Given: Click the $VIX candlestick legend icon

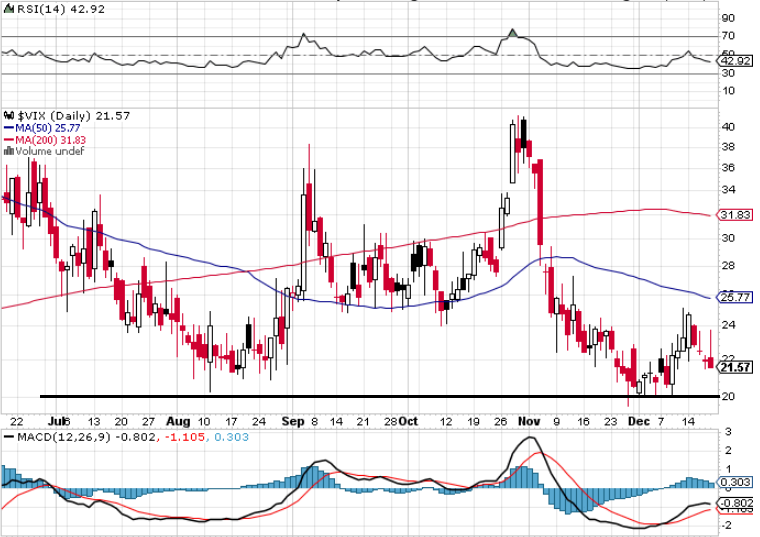Looking at the screenshot, I should tap(9, 116).
